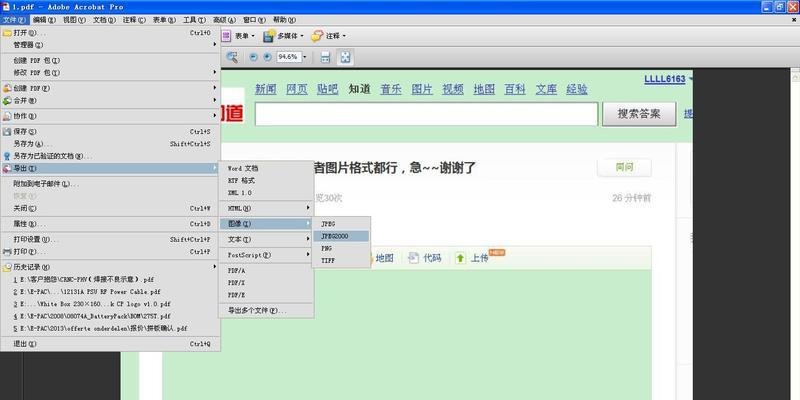Click the 表单 toolbar icon
The height and width of the screenshot is (400, 800).
(x=228, y=36)
